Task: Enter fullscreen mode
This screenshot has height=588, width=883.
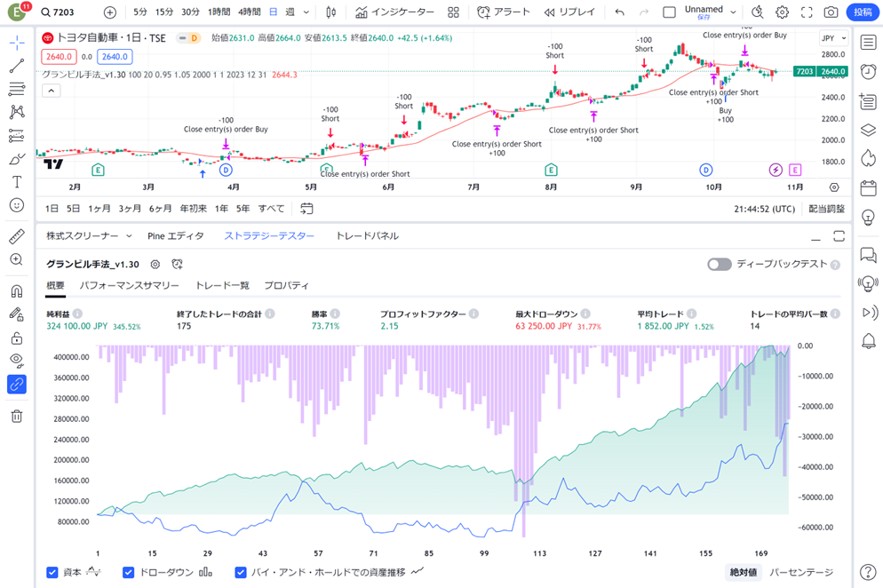Action: coord(807,12)
